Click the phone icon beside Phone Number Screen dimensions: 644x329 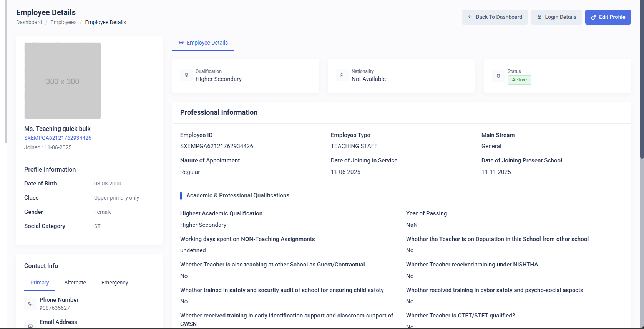[x=30, y=304]
